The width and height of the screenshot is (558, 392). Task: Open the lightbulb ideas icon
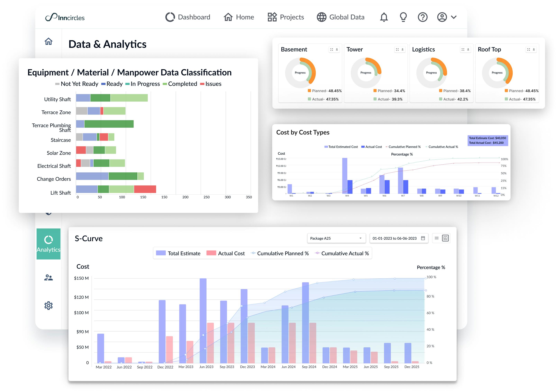pos(403,17)
